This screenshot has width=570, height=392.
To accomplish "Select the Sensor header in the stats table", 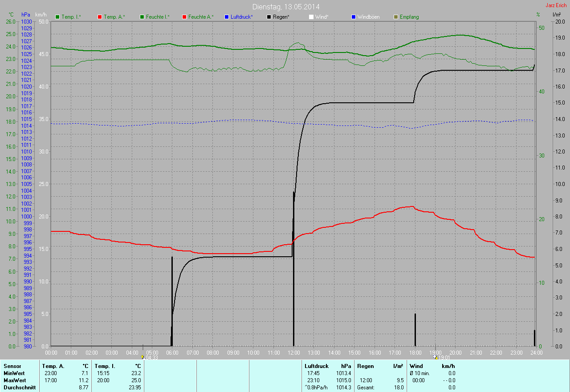I will 12,366.
